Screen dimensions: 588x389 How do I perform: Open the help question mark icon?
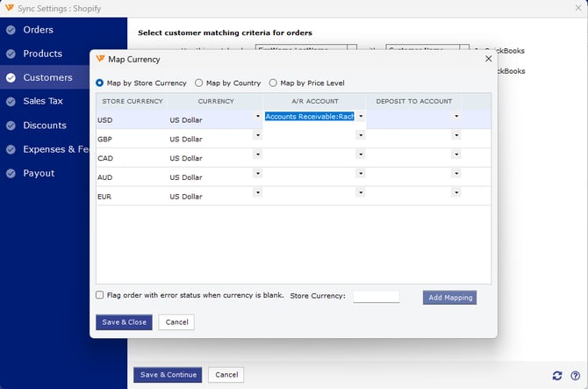(575, 375)
